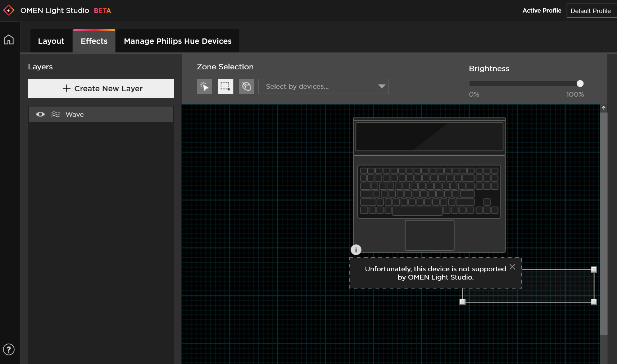Image resolution: width=617 pixels, height=364 pixels.
Task: Click the top-right handle of selection box
Action: click(x=594, y=269)
